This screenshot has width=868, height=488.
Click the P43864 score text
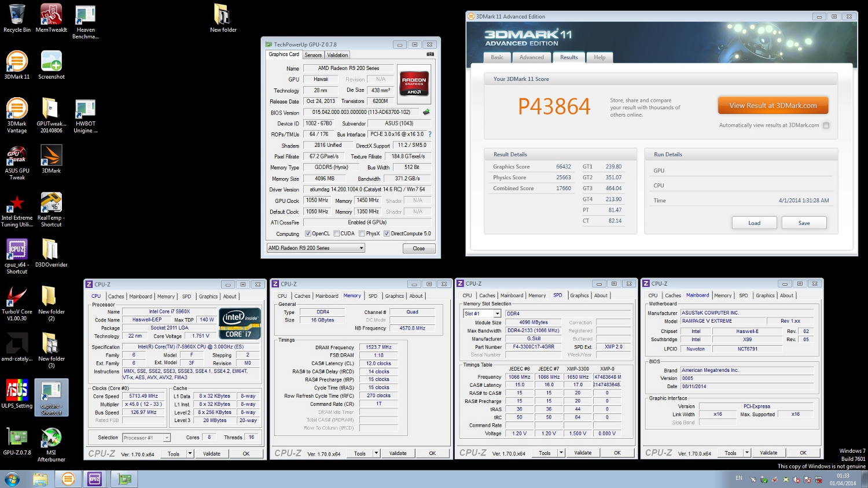point(554,106)
